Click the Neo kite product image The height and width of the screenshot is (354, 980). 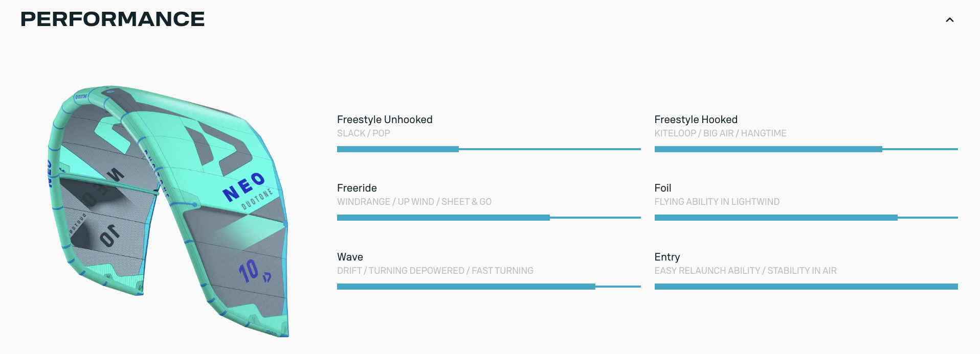[x=169, y=211]
